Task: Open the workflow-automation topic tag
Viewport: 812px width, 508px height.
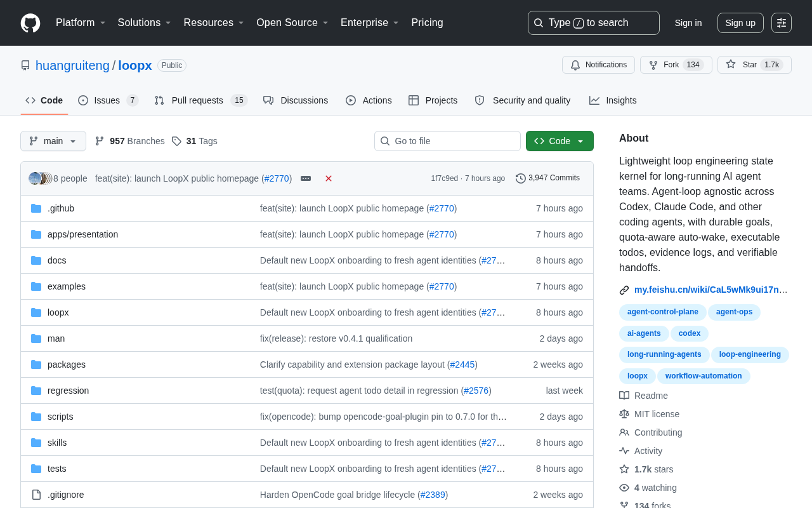Action: click(704, 377)
